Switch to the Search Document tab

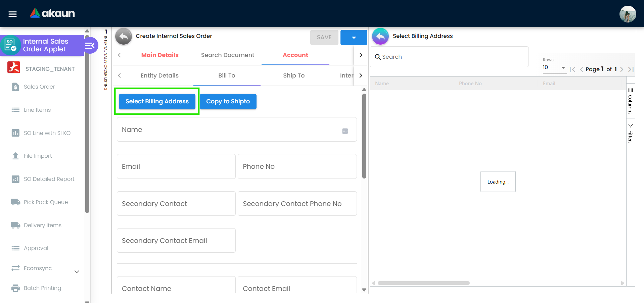[227, 55]
